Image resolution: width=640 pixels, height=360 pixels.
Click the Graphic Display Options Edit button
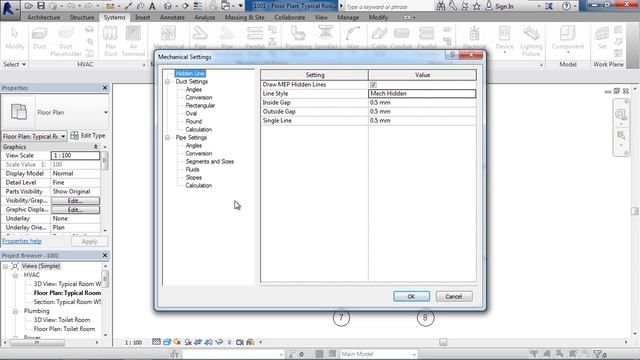75,210
